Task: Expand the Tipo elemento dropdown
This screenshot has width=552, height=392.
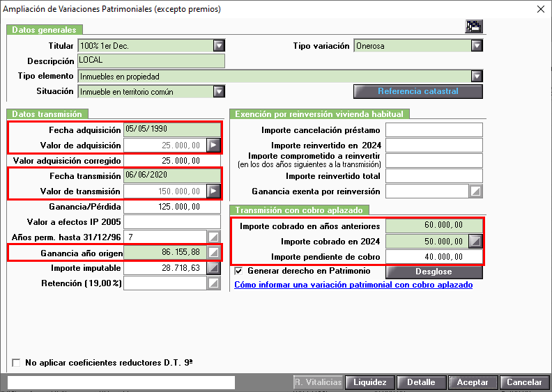Action: [x=477, y=77]
